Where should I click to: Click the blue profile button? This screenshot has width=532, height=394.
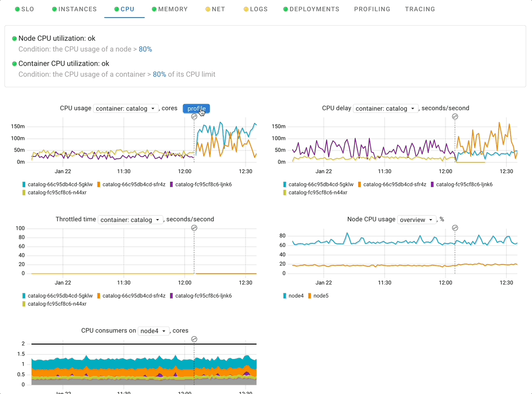[x=196, y=108]
